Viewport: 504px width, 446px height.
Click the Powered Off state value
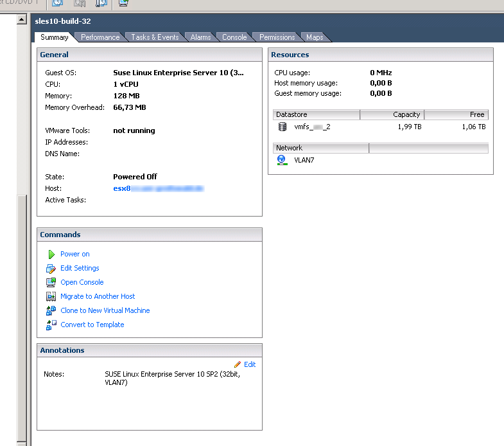[135, 177]
